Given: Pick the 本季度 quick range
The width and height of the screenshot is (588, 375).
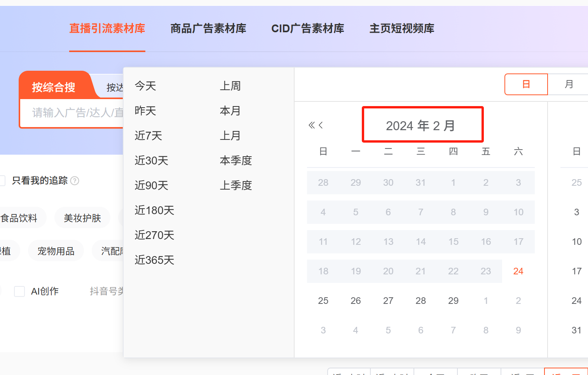Looking at the screenshot, I should tap(236, 160).
